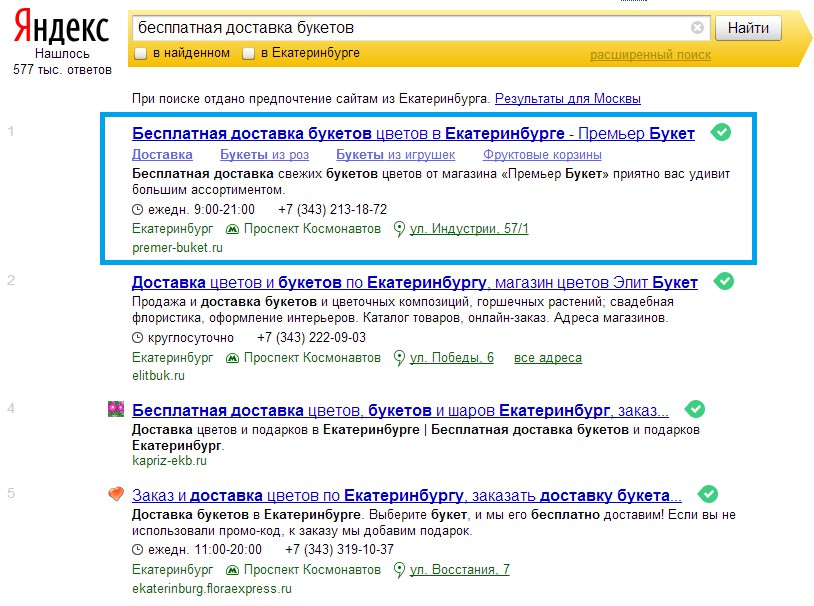Click the map pin icon beside ул. Победы, 6
Screen dimensions: 814x606
(x=399, y=358)
